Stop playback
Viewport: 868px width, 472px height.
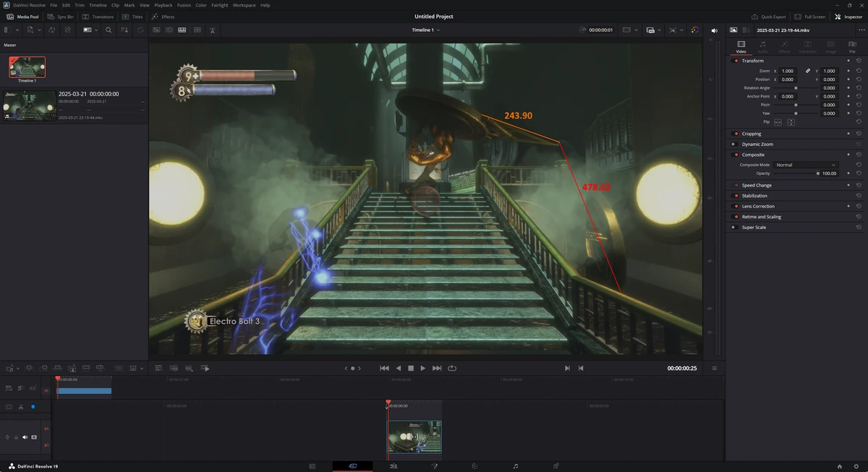pos(410,368)
